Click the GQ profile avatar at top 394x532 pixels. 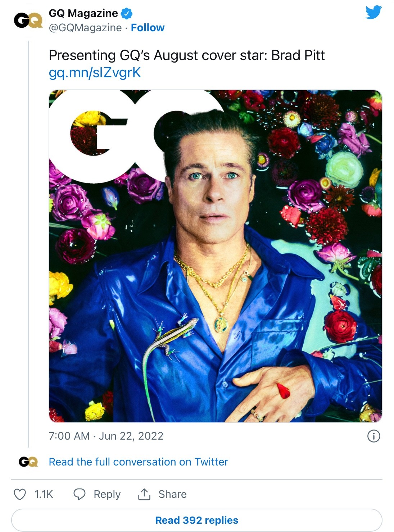28,20
